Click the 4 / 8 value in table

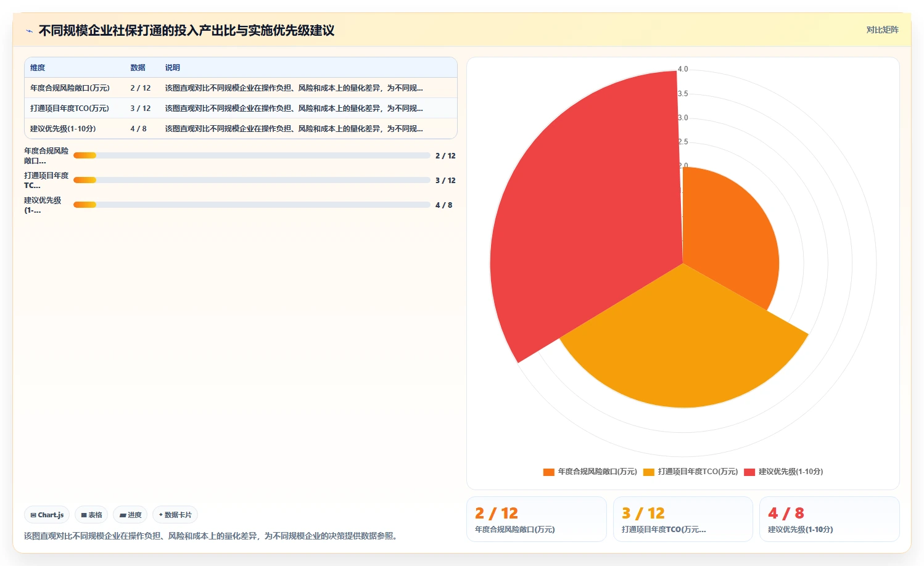pos(138,129)
